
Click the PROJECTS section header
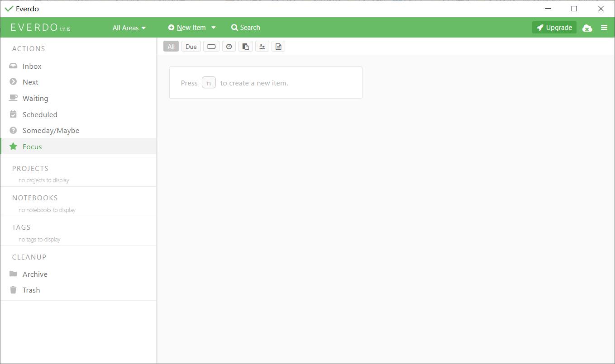(x=30, y=168)
